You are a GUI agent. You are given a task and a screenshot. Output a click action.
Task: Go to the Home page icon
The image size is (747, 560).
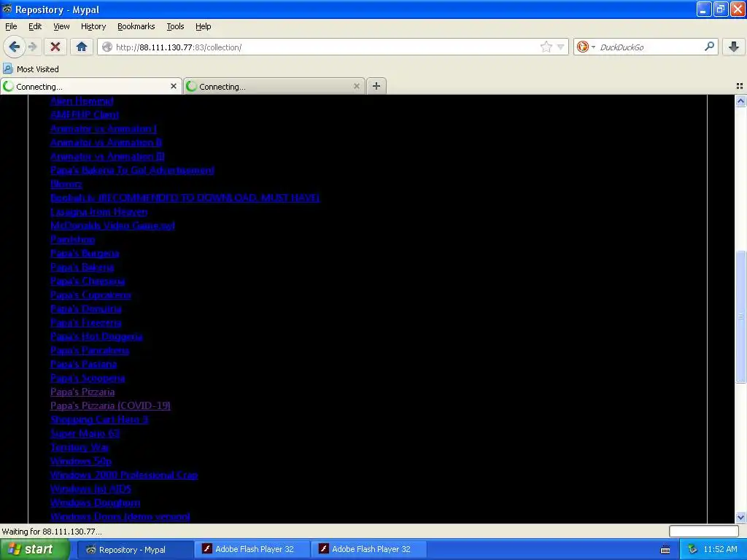82,47
